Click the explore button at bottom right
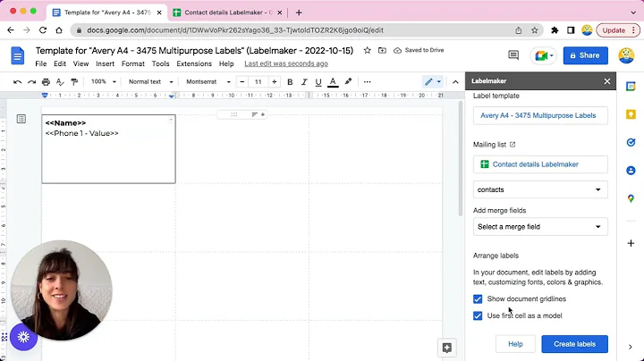644x361 pixels. pyautogui.click(x=447, y=348)
